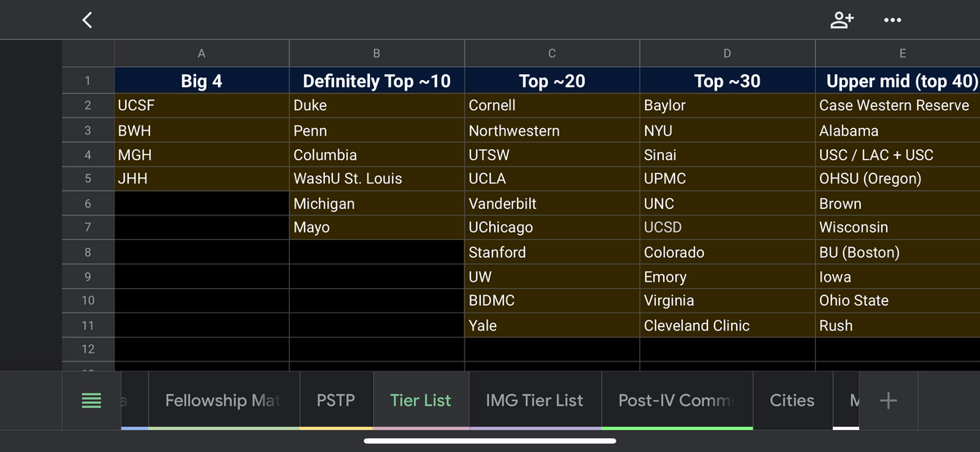Select the WashU St. Louis cell
980x452 pixels.
pyautogui.click(x=376, y=179)
